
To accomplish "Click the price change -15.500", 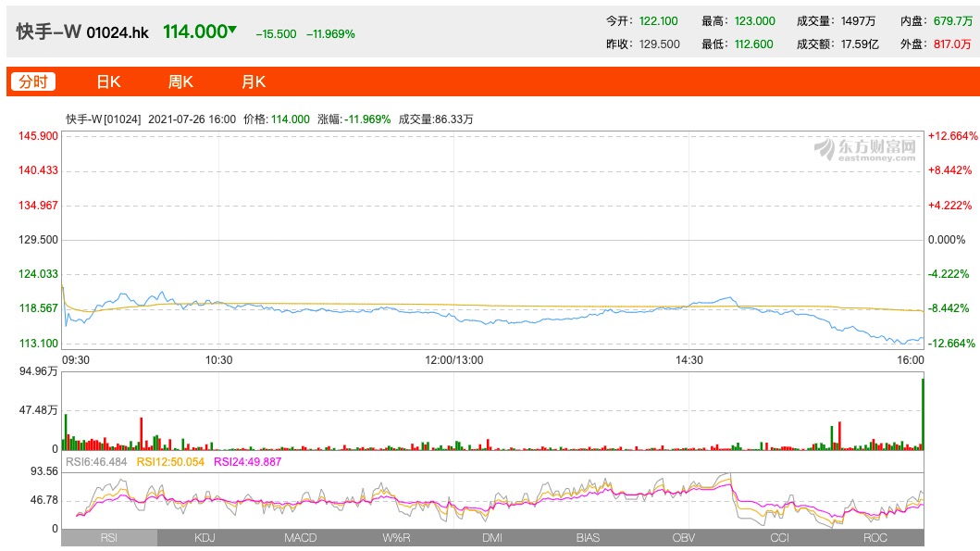I will pyautogui.click(x=277, y=33).
